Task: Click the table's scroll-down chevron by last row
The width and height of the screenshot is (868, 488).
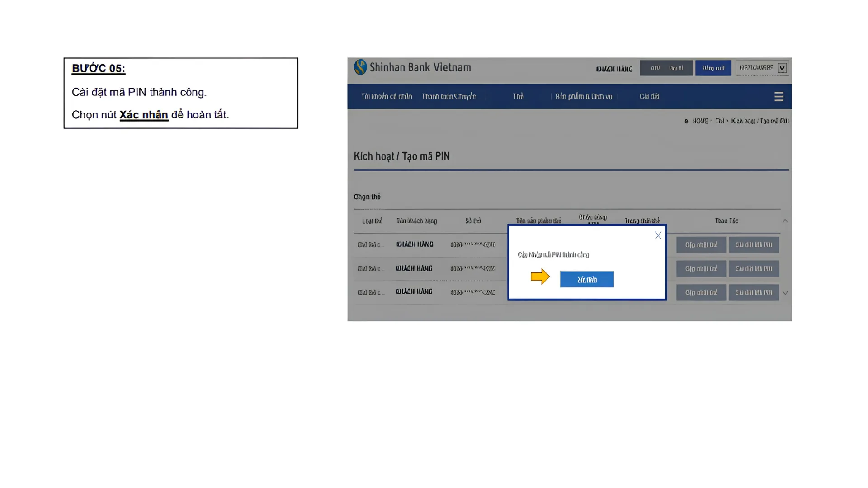Action: click(785, 293)
